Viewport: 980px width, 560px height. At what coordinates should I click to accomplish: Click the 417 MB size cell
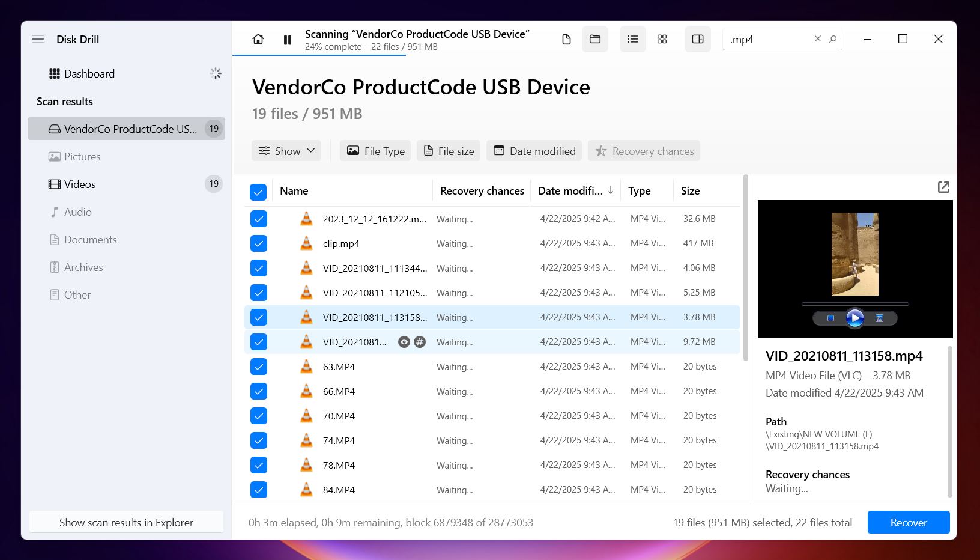click(698, 243)
